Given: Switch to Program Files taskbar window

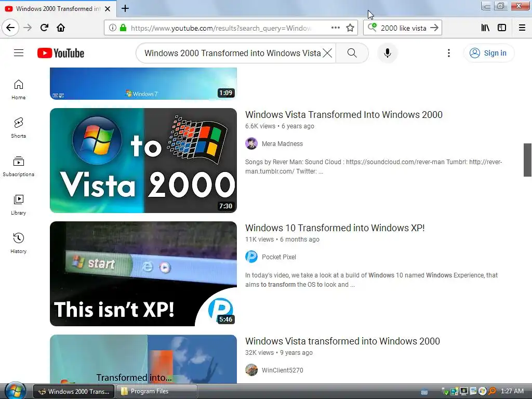Looking at the screenshot, I should click(157, 391).
